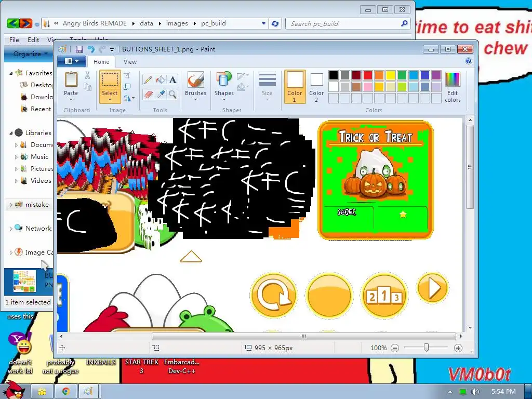Click the Explorer forward arrow button
Viewport: 532px width, 399px height.
click(26, 23)
